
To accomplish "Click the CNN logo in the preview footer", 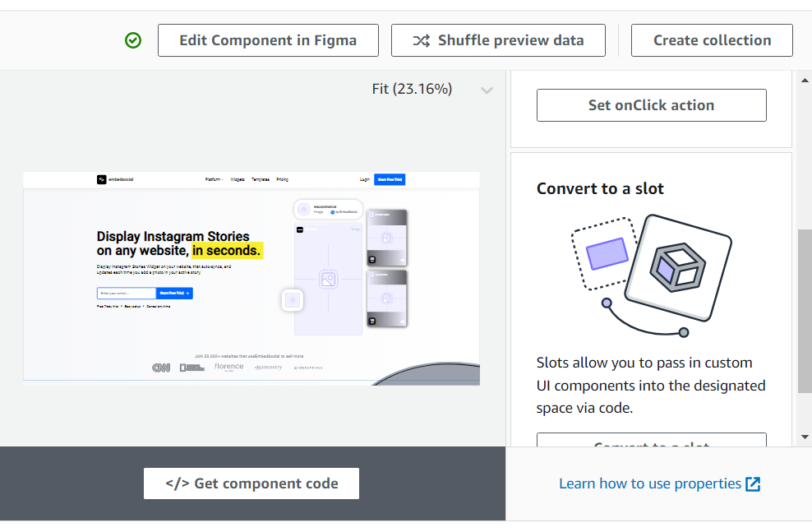I will [x=159, y=368].
